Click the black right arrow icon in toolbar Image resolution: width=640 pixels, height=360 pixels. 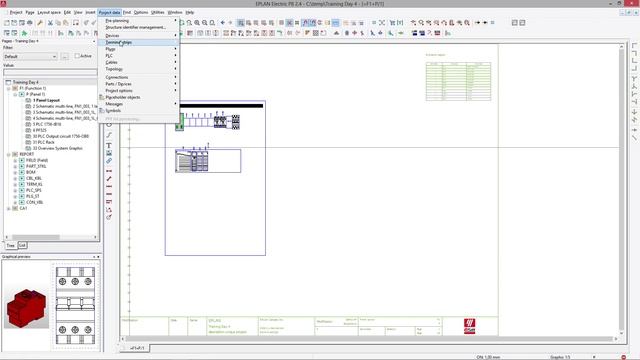(x=477, y=23)
